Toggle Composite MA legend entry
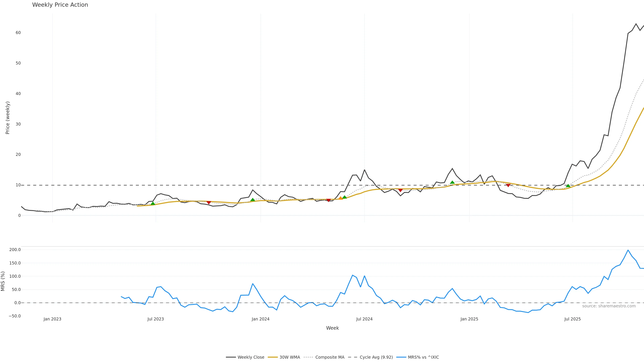The width and height of the screenshot is (644, 362). pos(324,357)
